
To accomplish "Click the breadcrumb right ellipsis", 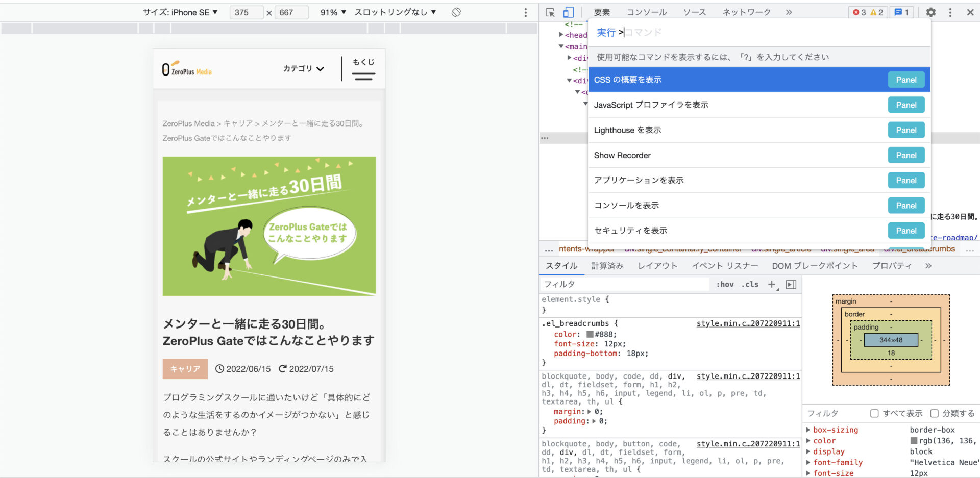I will point(970,249).
